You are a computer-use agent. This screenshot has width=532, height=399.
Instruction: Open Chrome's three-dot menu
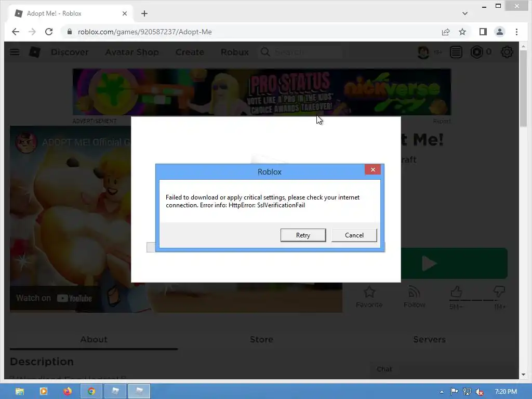516,32
